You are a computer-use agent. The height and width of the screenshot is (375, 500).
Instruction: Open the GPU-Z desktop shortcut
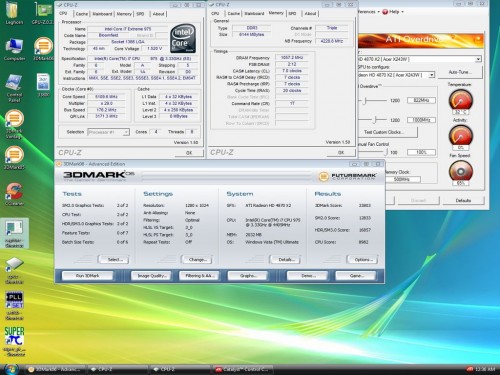[x=43, y=13]
